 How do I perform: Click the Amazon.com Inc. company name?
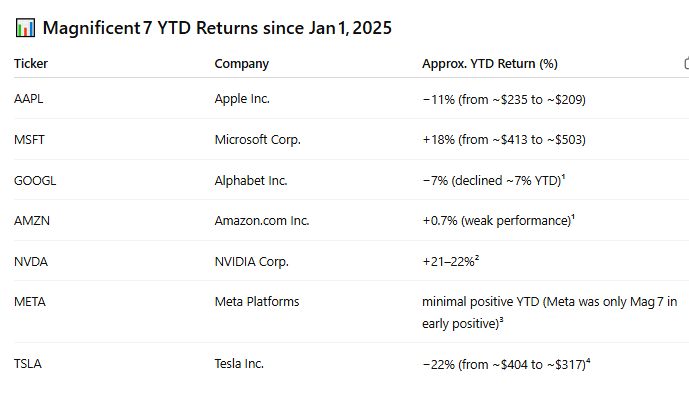pos(260,221)
